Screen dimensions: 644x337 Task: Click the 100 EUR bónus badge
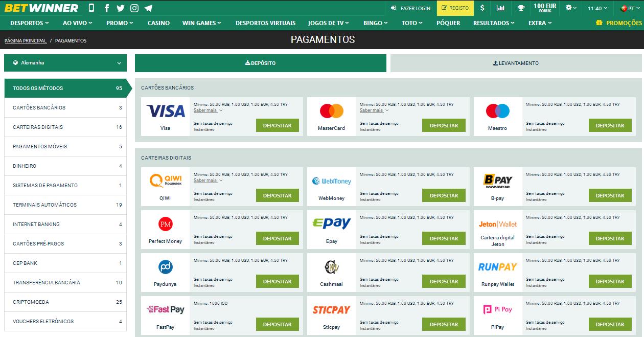[x=545, y=8]
